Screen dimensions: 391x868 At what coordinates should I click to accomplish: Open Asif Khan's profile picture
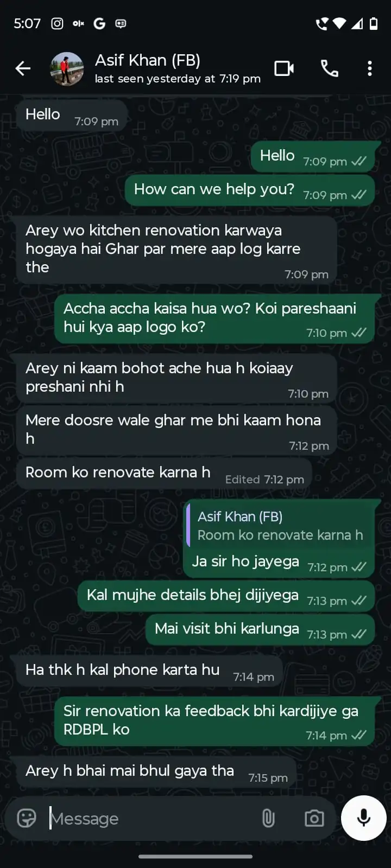[67, 69]
